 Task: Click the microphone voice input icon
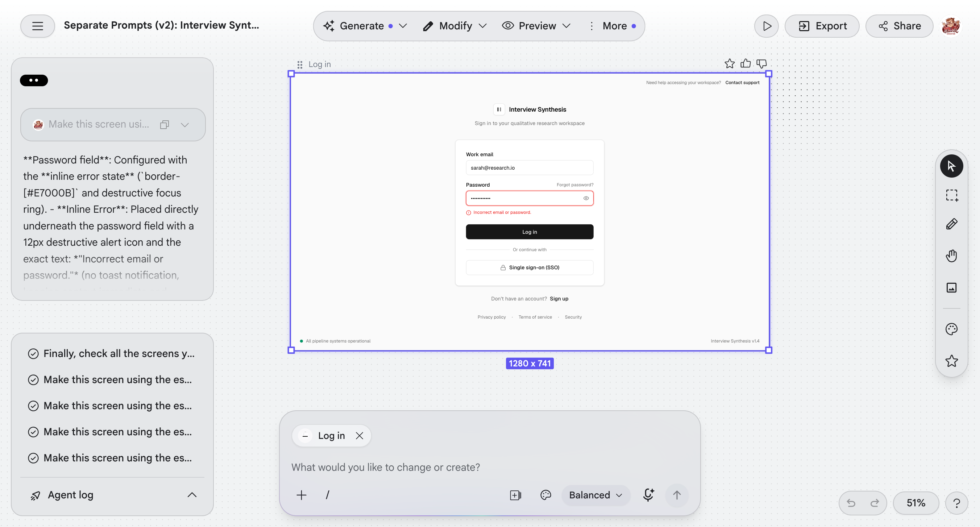(x=648, y=495)
